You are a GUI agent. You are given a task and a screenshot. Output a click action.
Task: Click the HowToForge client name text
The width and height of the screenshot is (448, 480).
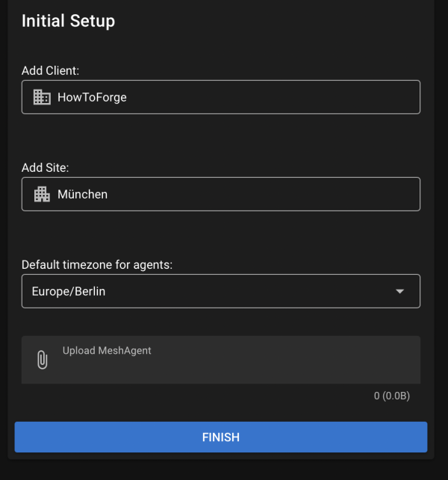coord(92,97)
